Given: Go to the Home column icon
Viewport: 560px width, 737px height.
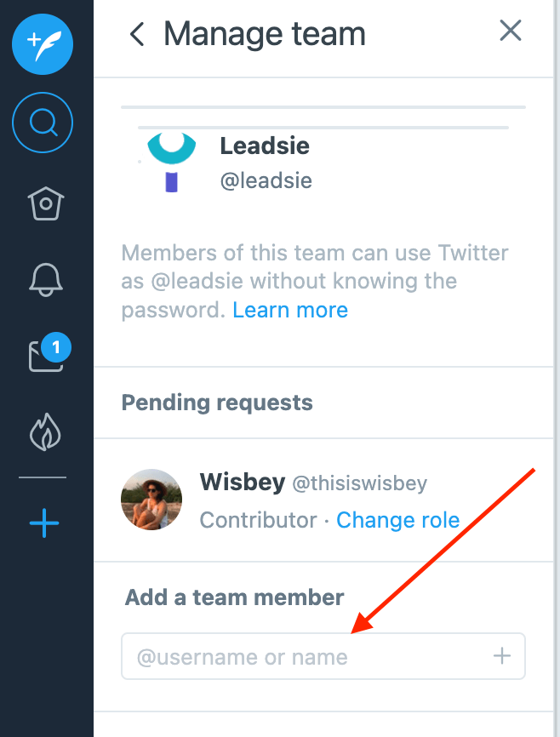Looking at the screenshot, I should (45, 203).
